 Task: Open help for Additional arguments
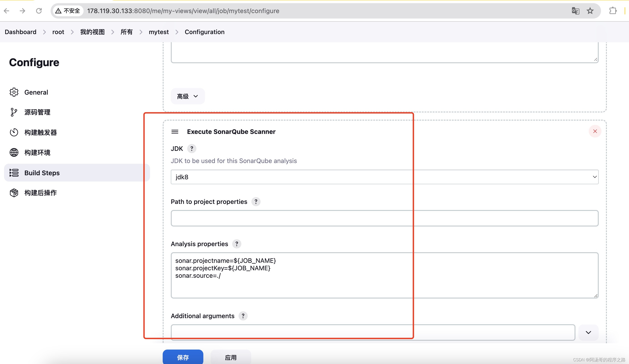coord(243,316)
